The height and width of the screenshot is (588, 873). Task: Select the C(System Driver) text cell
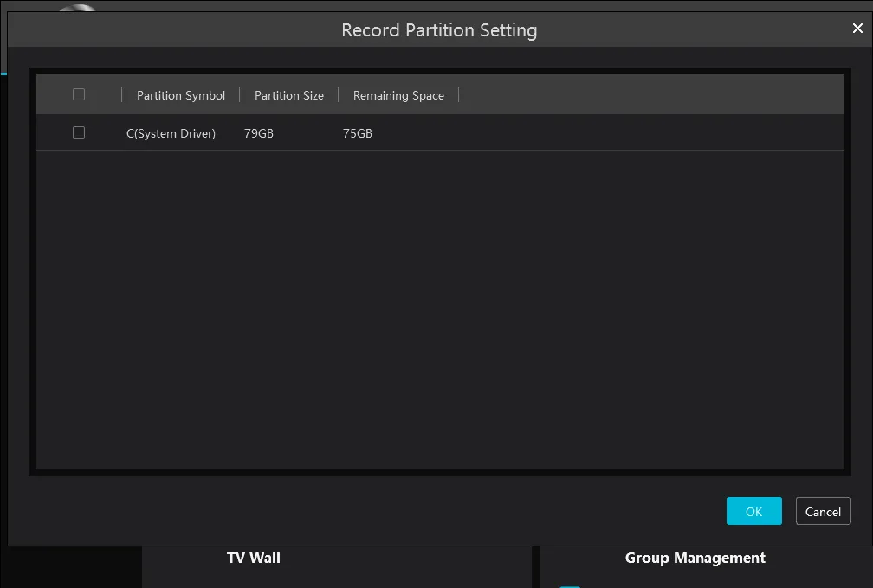click(x=171, y=133)
